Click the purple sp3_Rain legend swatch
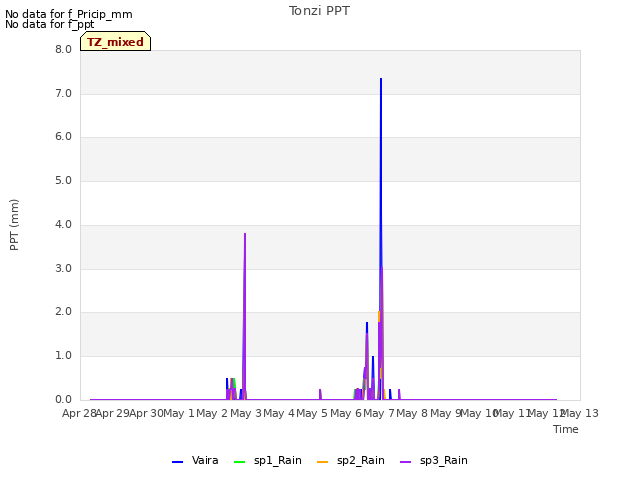Viewport: 640px width, 480px height. tap(405, 462)
